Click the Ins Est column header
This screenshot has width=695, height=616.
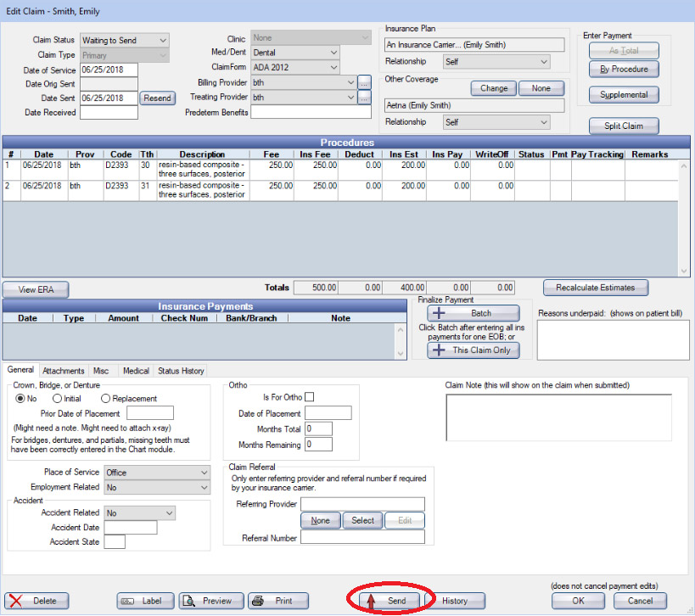pyautogui.click(x=404, y=154)
